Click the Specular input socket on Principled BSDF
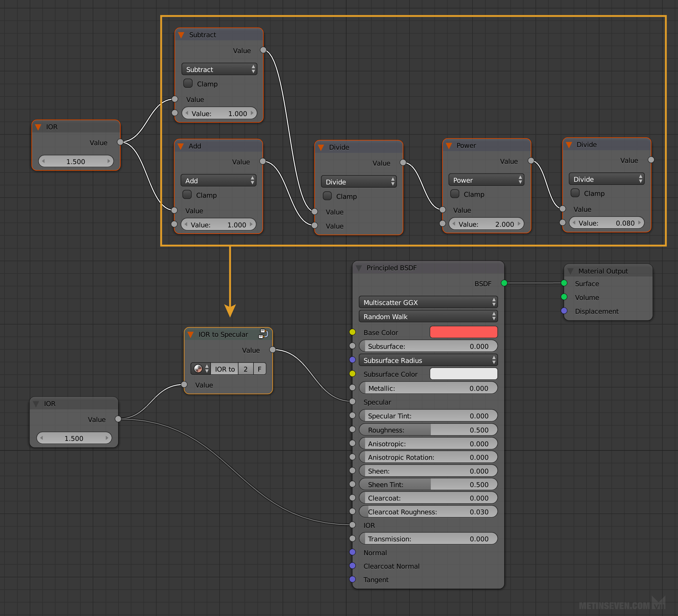The image size is (678, 616). click(352, 402)
